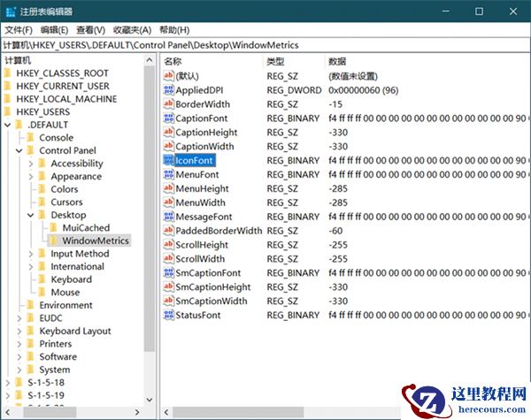Expand the Appearance tree node
This screenshot has width=531, height=420.
click(x=31, y=176)
